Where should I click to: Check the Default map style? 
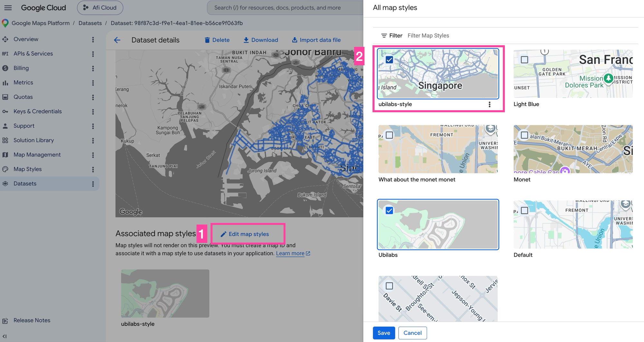[x=525, y=210]
